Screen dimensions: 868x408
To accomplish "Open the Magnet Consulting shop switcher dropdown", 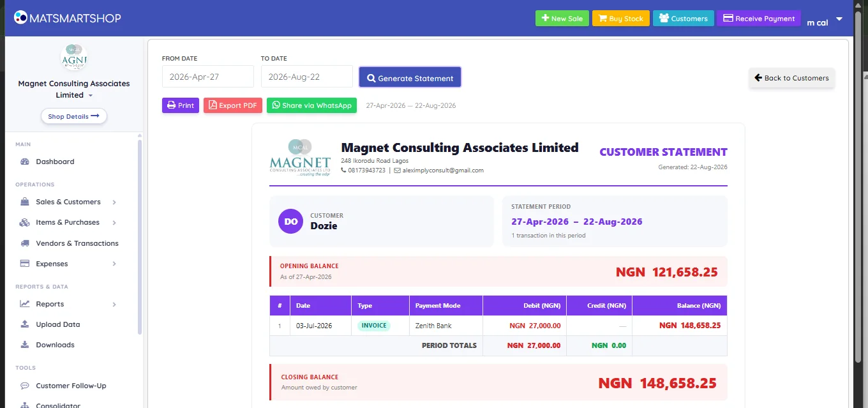I will coord(91,96).
